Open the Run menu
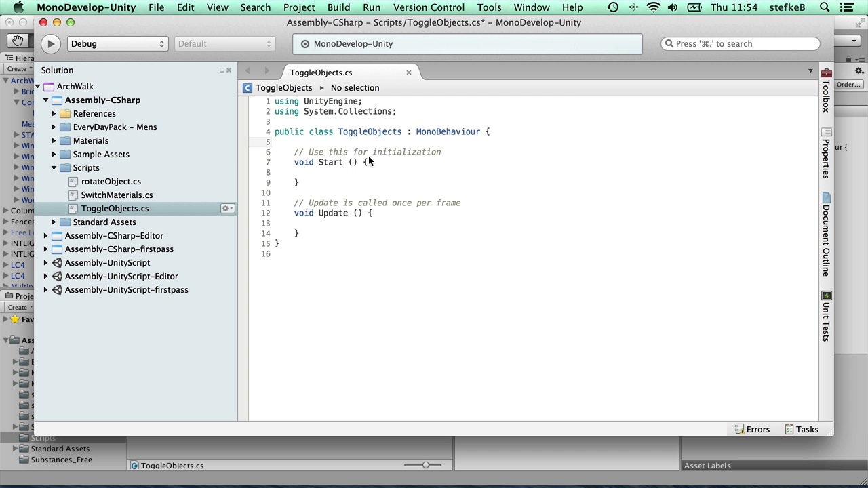 pos(372,7)
